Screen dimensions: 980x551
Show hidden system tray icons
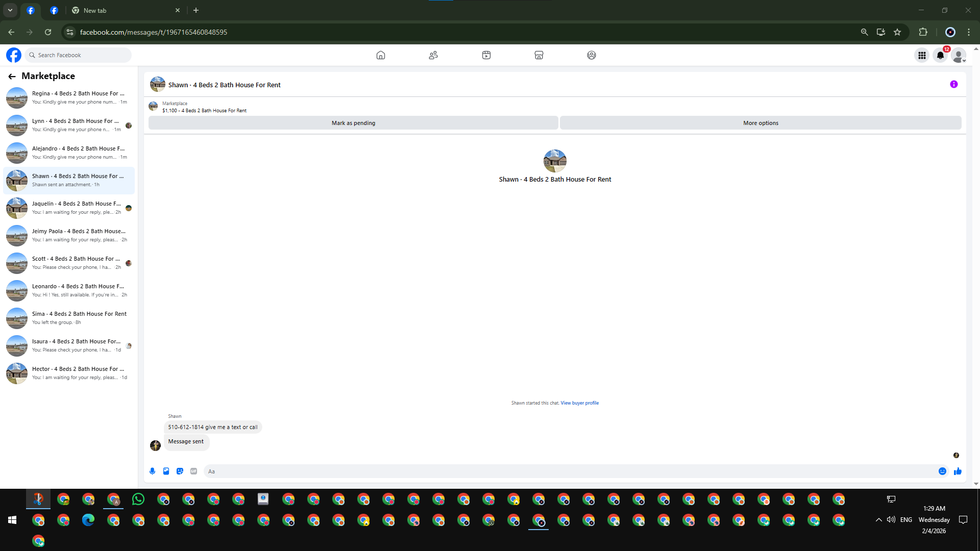[x=878, y=520]
